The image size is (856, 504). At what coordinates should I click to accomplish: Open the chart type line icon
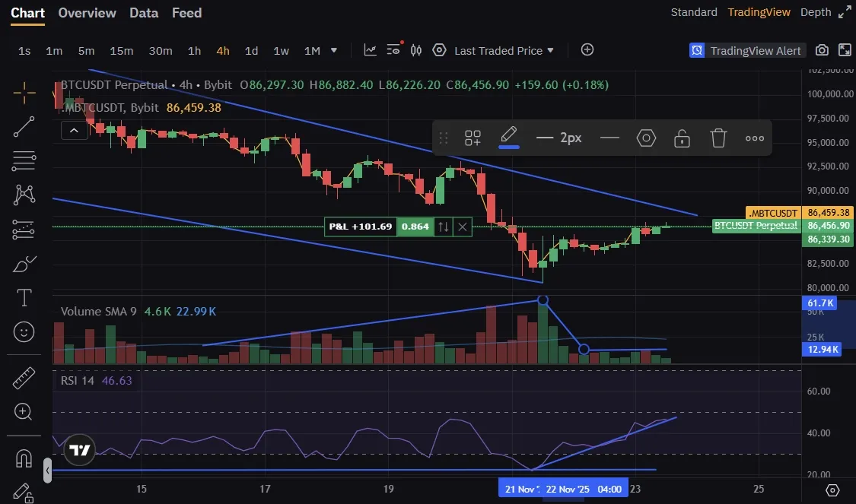point(370,50)
